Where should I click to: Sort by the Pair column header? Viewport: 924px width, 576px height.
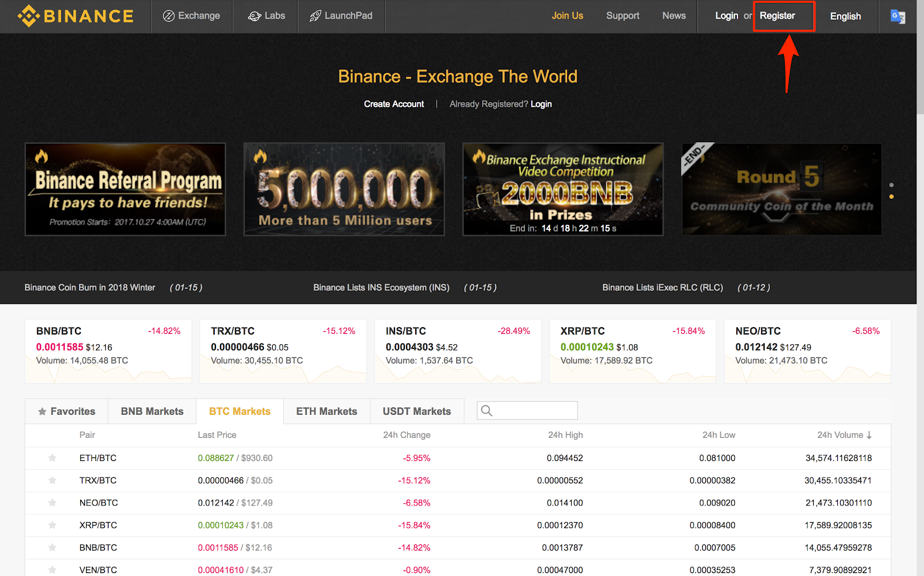tap(87, 435)
